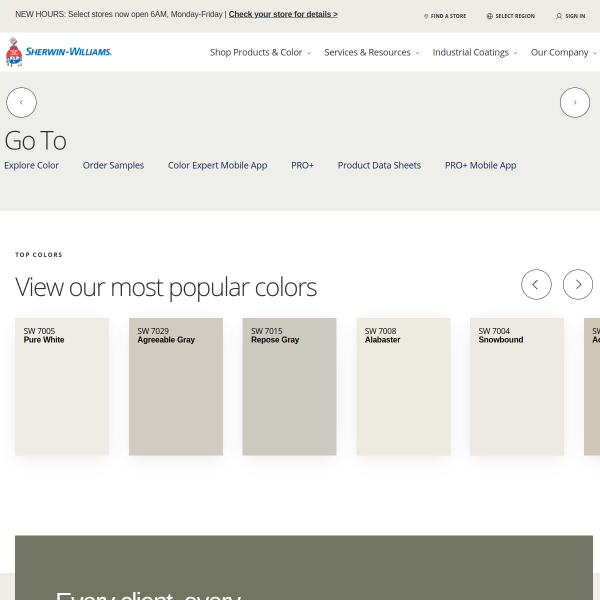
Task: Click the Go To heading
Action: tap(36, 140)
